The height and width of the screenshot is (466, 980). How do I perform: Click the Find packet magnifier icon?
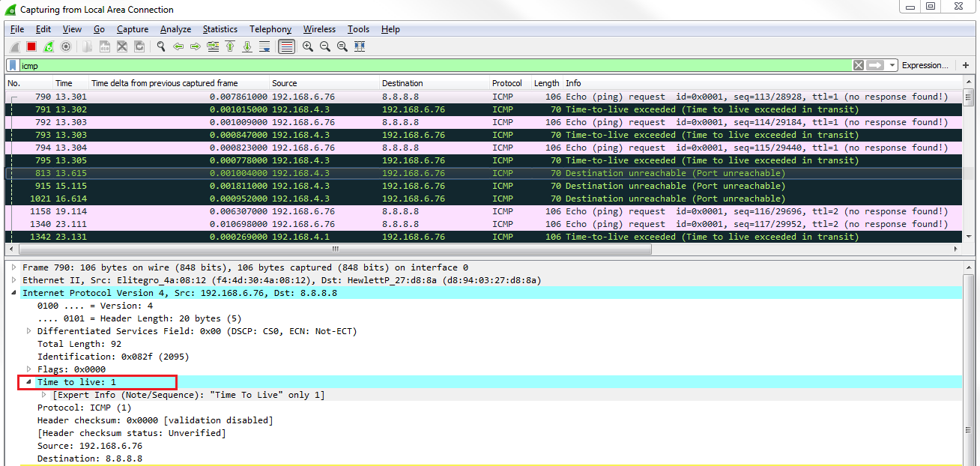click(160, 46)
